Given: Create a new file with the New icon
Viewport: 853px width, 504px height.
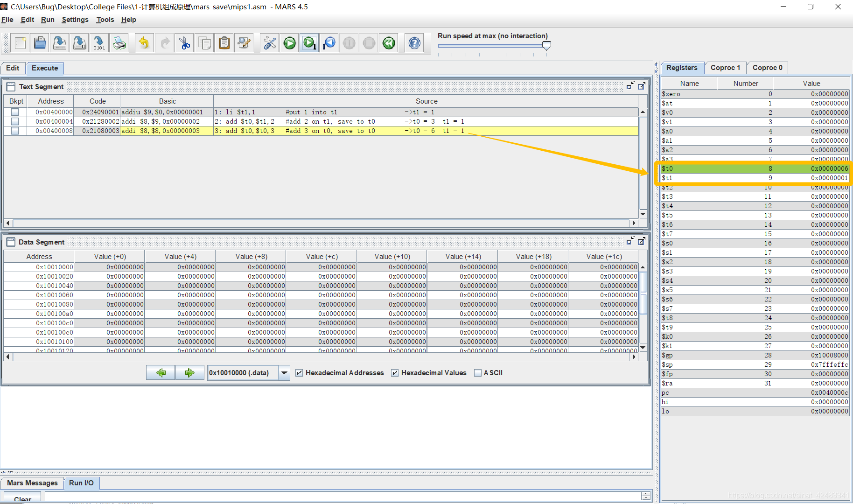Looking at the screenshot, I should [x=20, y=43].
